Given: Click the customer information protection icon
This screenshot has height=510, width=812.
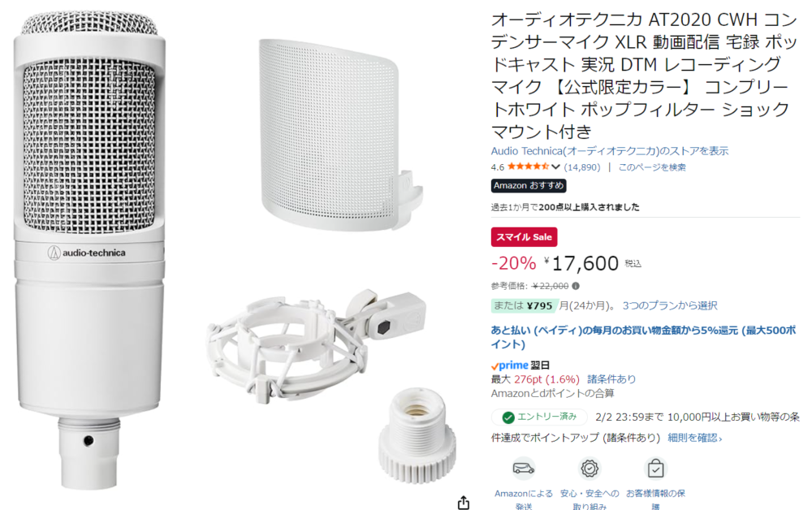Looking at the screenshot, I should pos(655,469).
